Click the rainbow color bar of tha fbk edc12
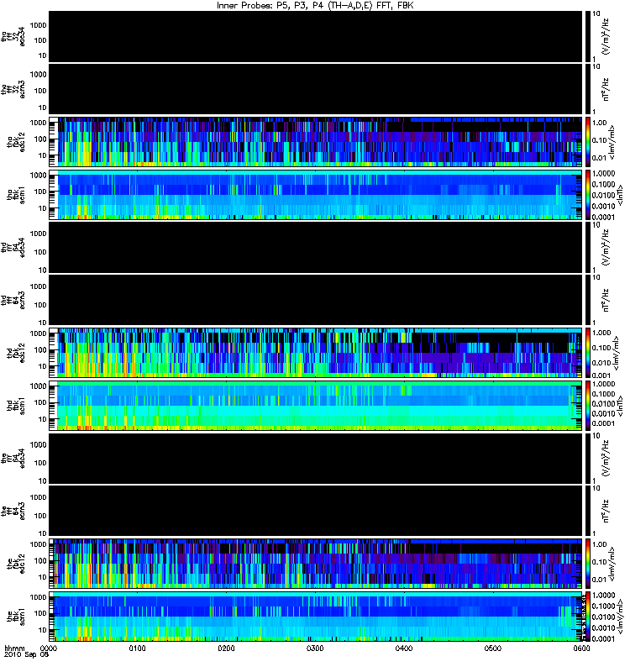 click(x=588, y=142)
